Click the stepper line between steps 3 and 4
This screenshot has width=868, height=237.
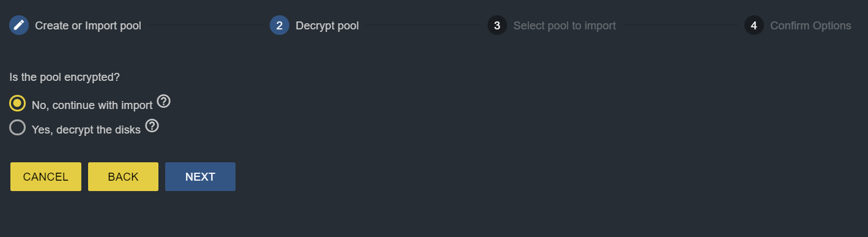(680, 25)
